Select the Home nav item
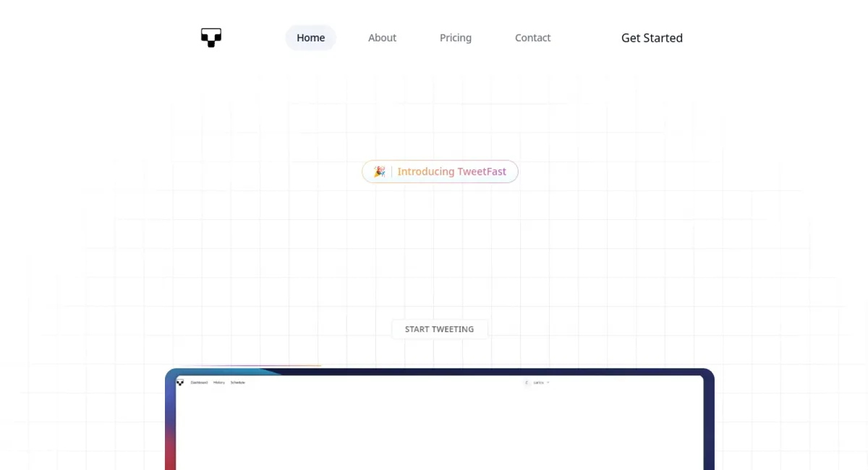Image resolution: width=868 pixels, height=470 pixels. coord(310,38)
